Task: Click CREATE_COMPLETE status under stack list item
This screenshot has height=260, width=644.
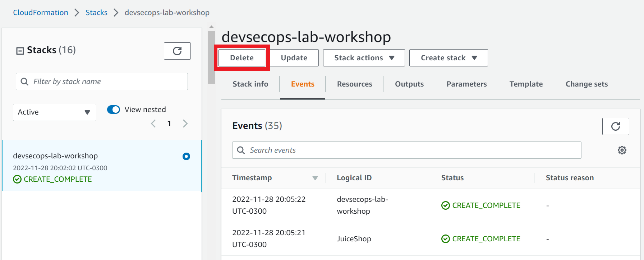Action: 52,179
